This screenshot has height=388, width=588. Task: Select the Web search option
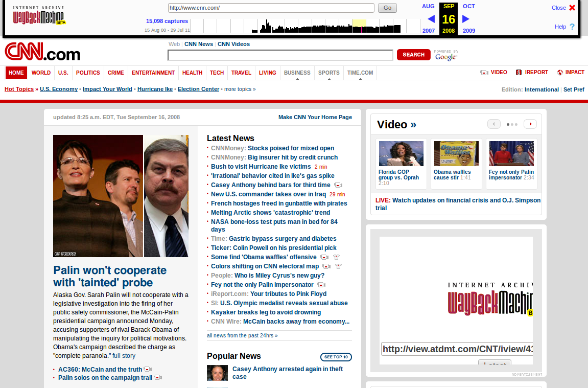point(174,44)
